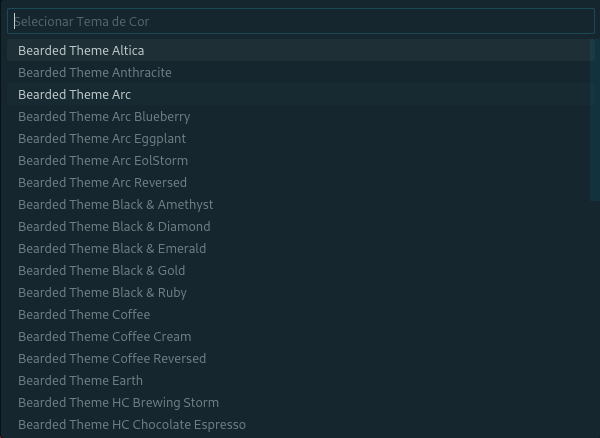The image size is (600, 438).
Task: Apply Bearded Theme Arc Blueberry
Action: [104, 116]
